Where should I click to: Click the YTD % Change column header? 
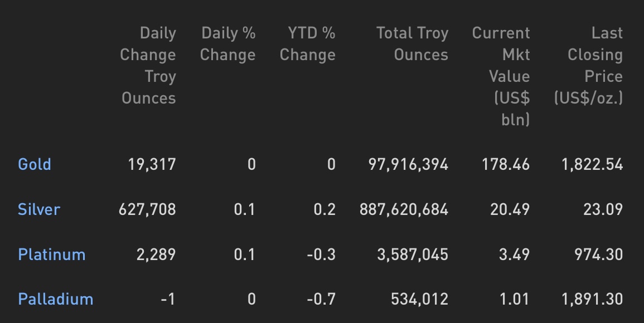click(308, 44)
